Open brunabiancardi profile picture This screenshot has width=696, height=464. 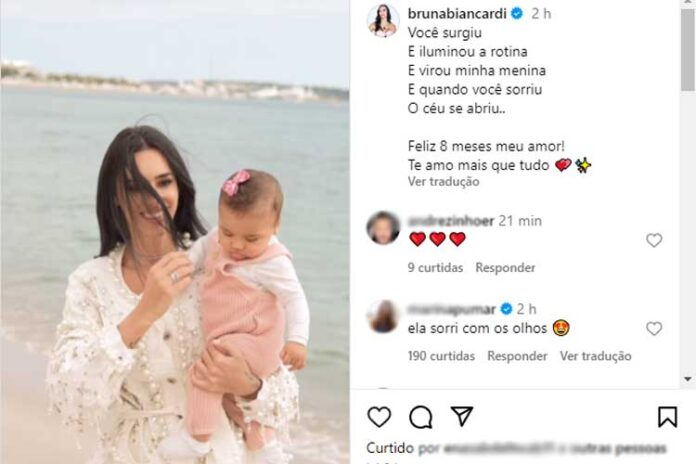click(x=383, y=20)
